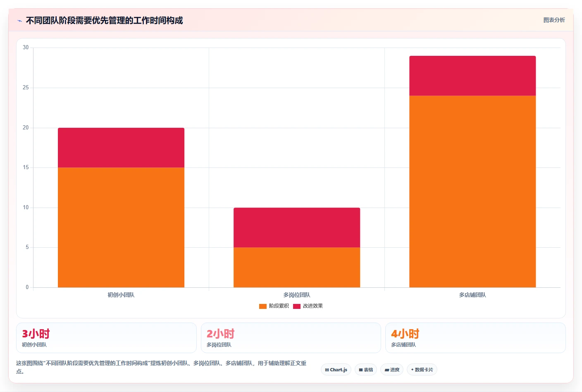Click the x-axis label 多店铺团队
582x392 pixels.
(472, 295)
